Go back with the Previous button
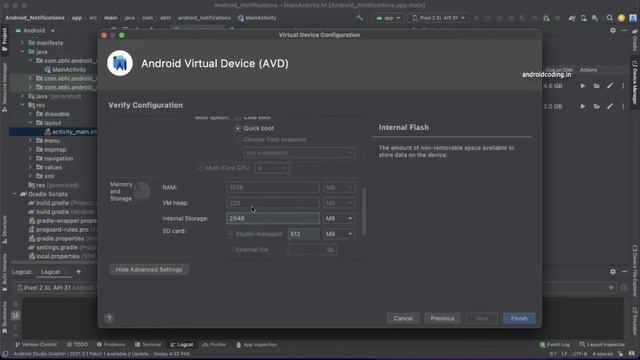640x360 pixels. (x=442, y=318)
